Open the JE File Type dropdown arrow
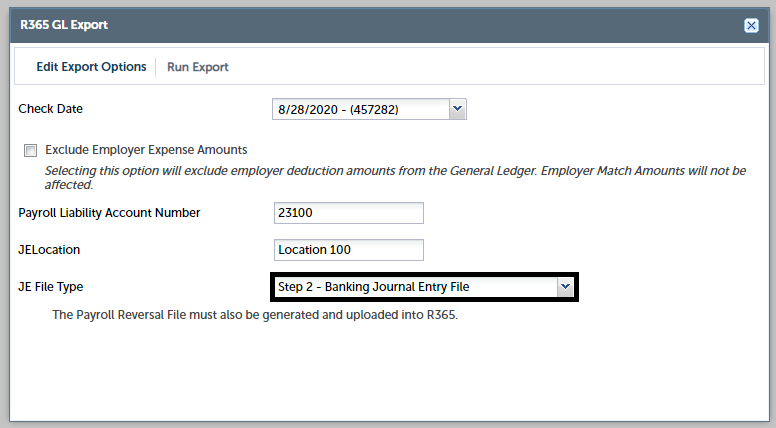This screenshot has height=428, width=776. click(565, 286)
